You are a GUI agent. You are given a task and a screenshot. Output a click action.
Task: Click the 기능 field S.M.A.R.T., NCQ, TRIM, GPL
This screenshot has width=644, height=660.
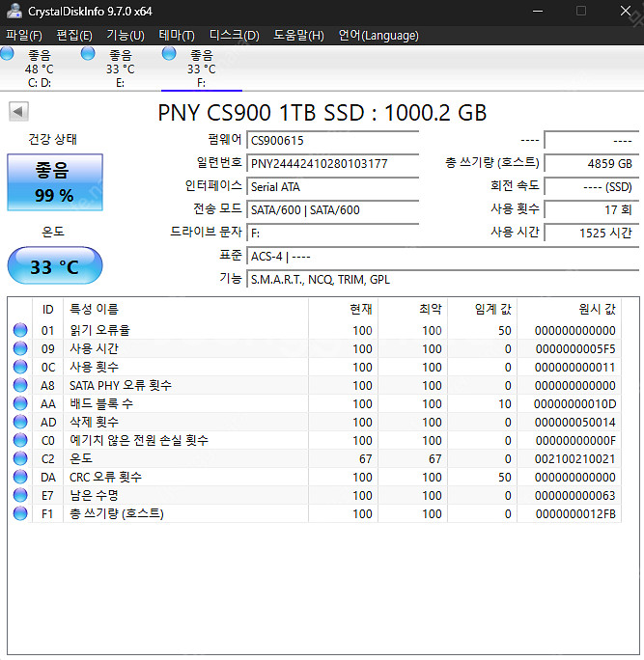[x=443, y=279]
